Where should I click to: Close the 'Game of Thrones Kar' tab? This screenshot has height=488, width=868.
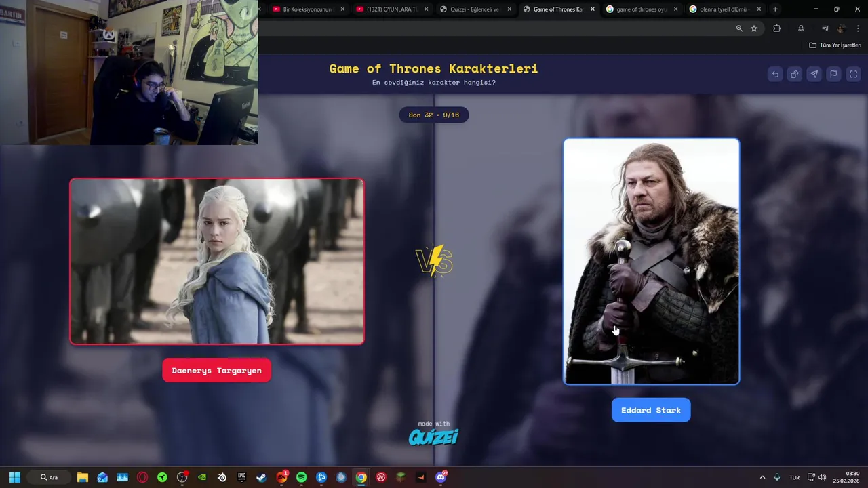tap(593, 9)
